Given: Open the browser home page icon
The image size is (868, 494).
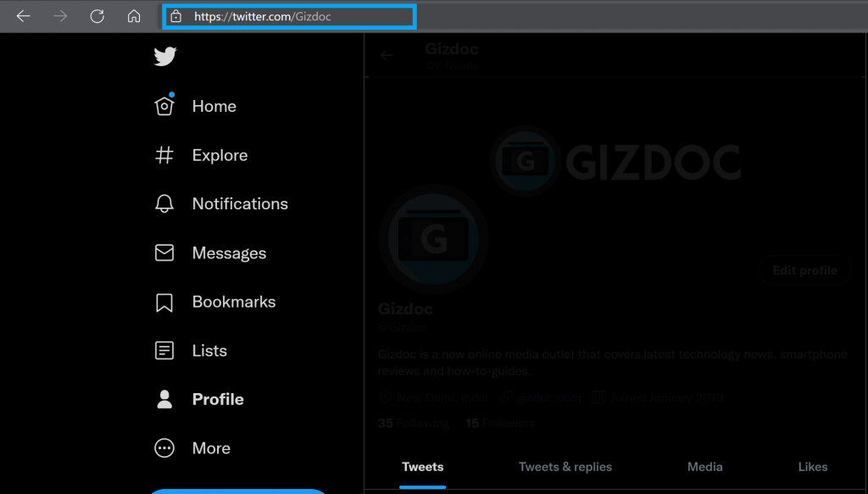Looking at the screenshot, I should click(134, 17).
